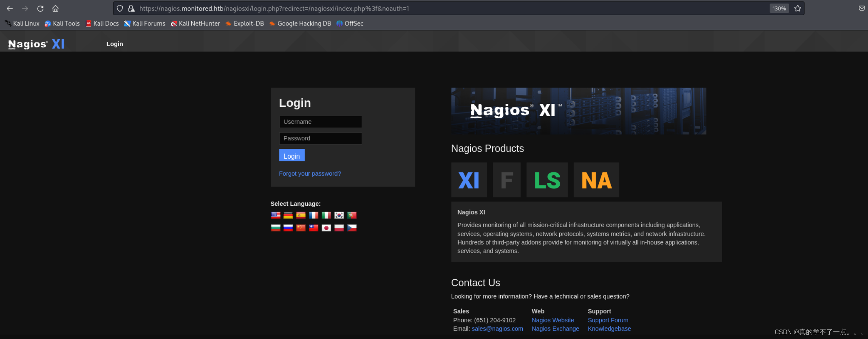This screenshot has height=339, width=868.
Task: Select the German flag language
Action: coord(288,215)
